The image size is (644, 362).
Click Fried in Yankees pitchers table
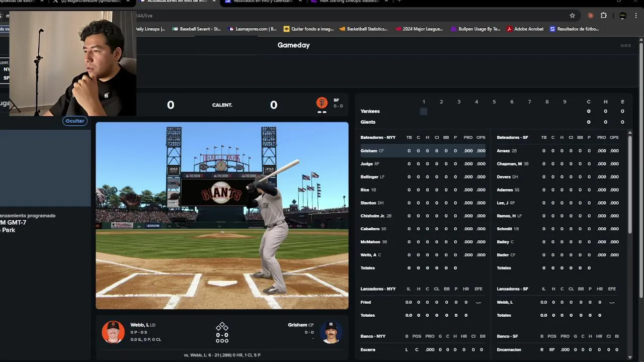(x=366, y=302)
